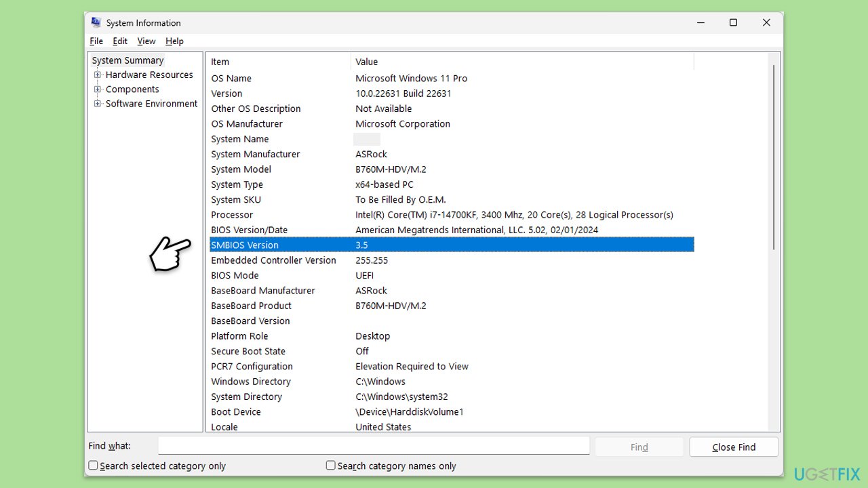
Task: Click the Find what input field
Action: click(x=374, y=446)
